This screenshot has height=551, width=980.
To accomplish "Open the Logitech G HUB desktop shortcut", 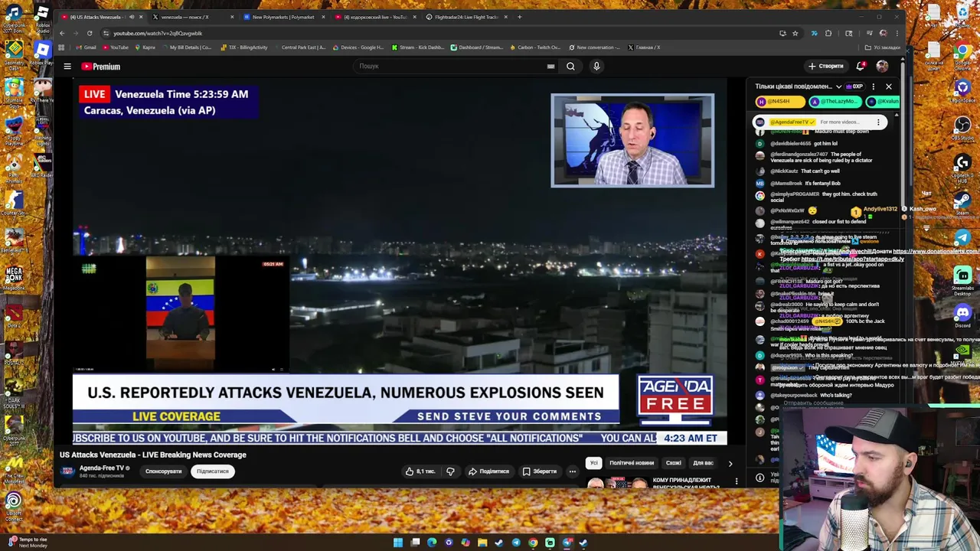I will click(962, 168).
